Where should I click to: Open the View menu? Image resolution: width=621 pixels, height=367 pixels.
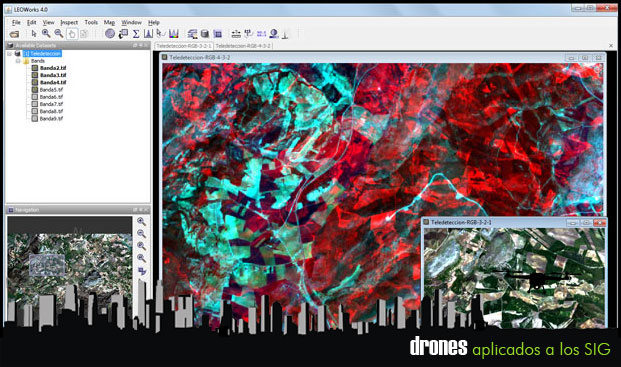pos(48,23)
